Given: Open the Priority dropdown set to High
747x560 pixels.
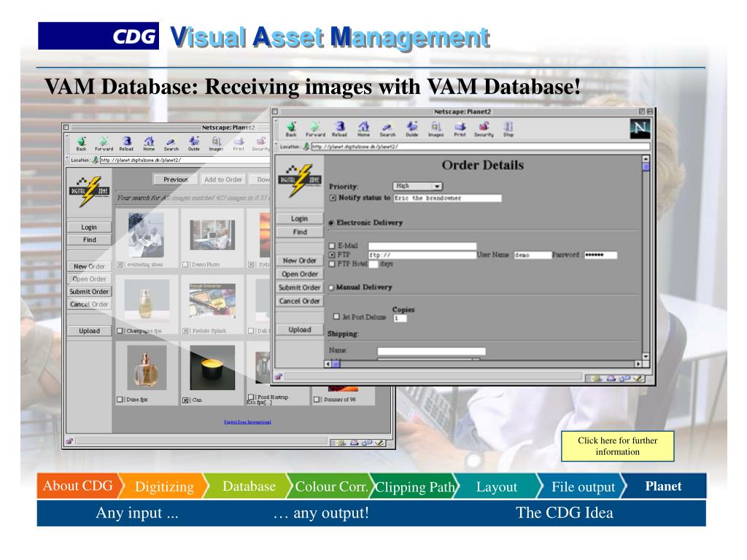Looking at the screenshot, I should 418,186.
